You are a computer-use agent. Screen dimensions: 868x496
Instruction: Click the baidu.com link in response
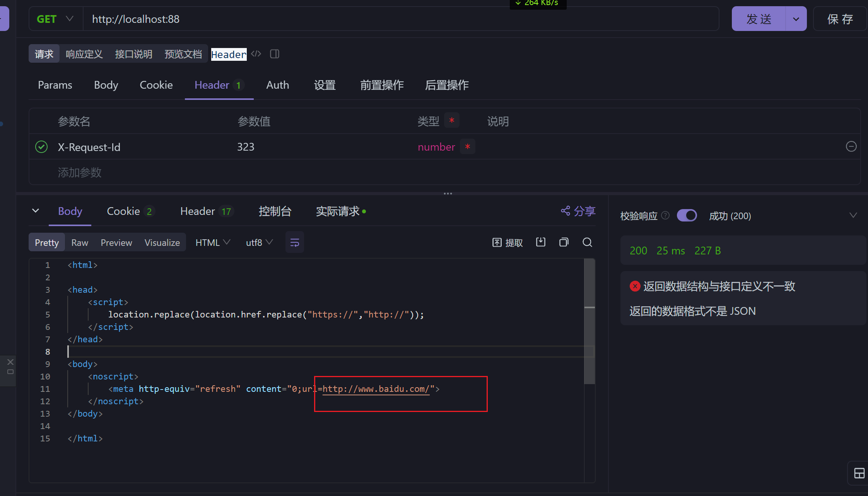376,389
